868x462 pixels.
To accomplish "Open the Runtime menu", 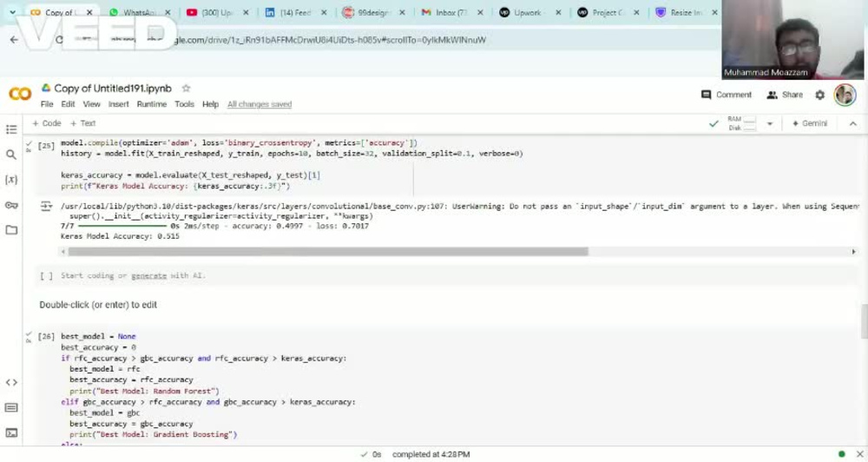I will pos(152,104).
